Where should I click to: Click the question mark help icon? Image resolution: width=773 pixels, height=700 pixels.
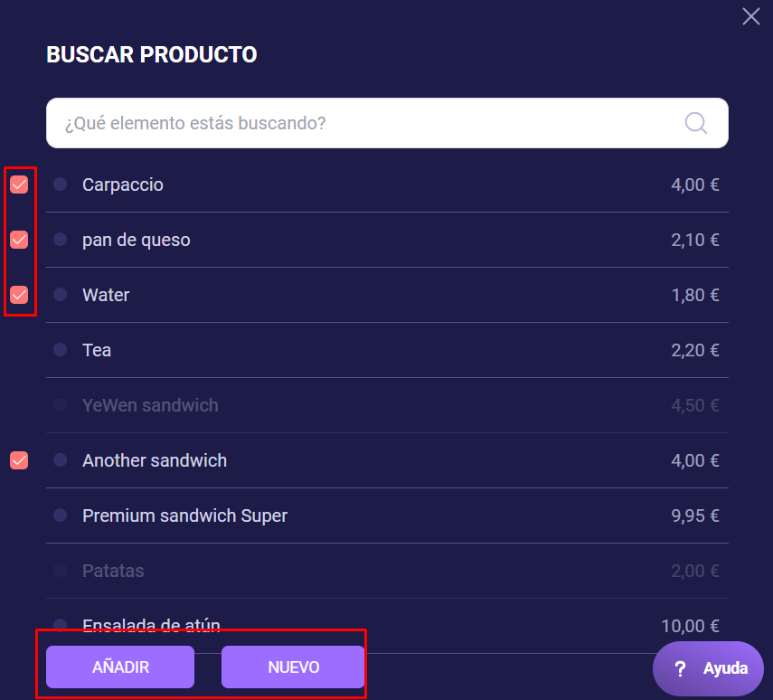pyautogui.click(x=681, y=669)
